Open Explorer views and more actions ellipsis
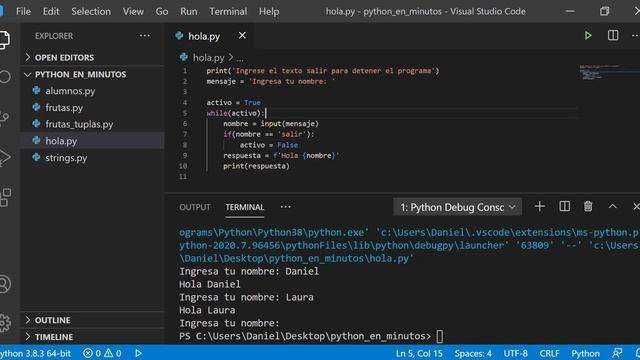 (x=144, y=36)
